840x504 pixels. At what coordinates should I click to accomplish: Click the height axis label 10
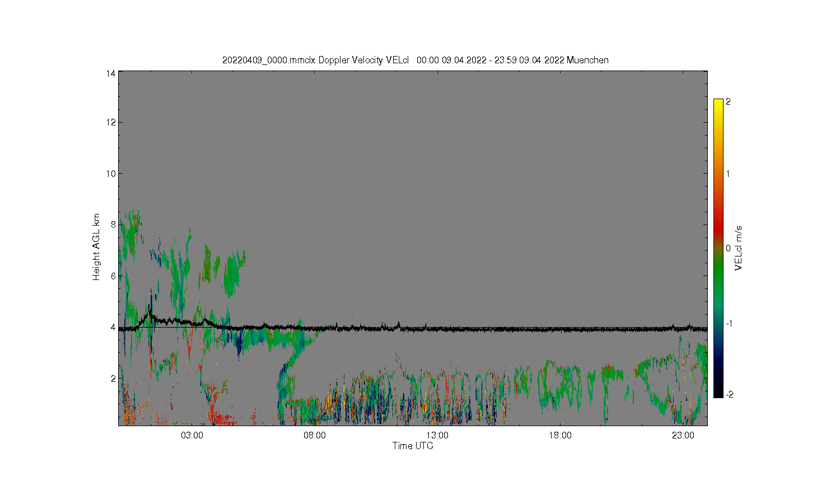pyautogui.click(x=111, y=174)
